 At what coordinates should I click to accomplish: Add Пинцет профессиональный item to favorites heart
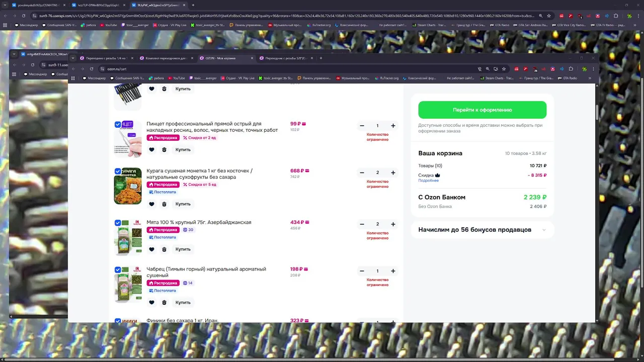coord(151,150)
